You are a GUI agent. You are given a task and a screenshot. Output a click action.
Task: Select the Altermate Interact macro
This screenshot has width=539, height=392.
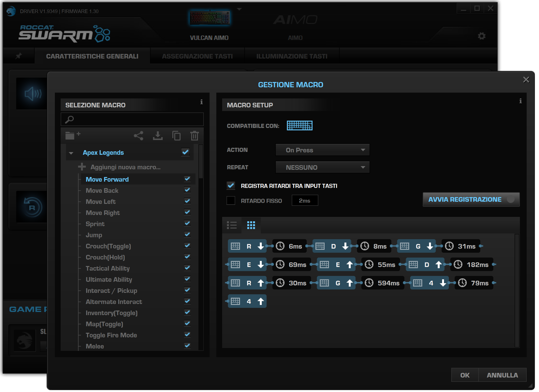(x=114, y=302)
